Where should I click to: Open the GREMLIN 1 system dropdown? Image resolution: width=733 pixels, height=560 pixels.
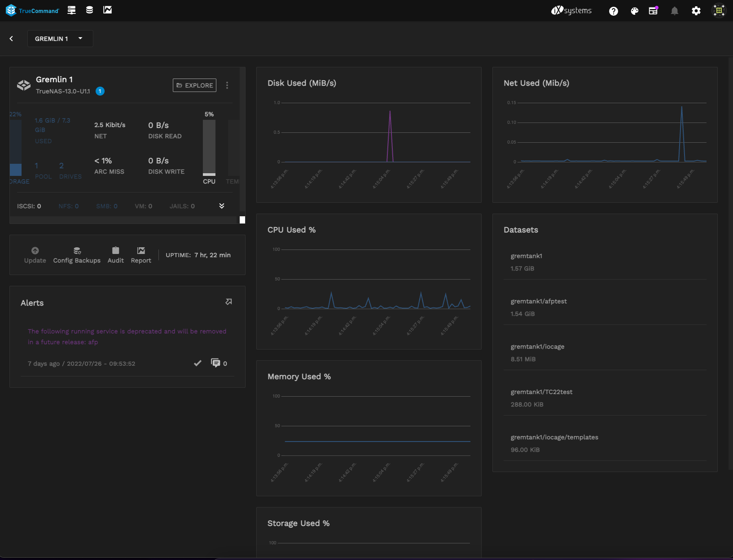[x=60, y=39]
